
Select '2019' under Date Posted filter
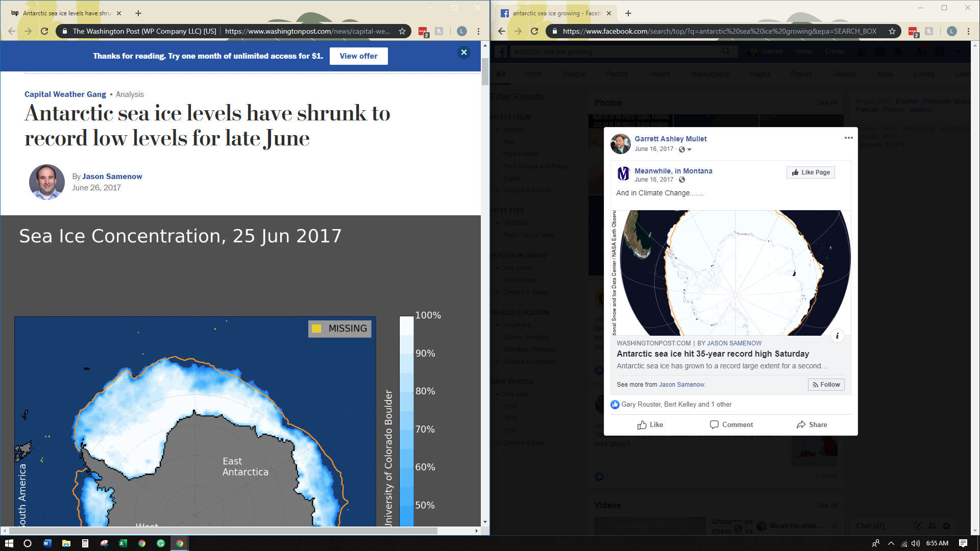[510, 407]
